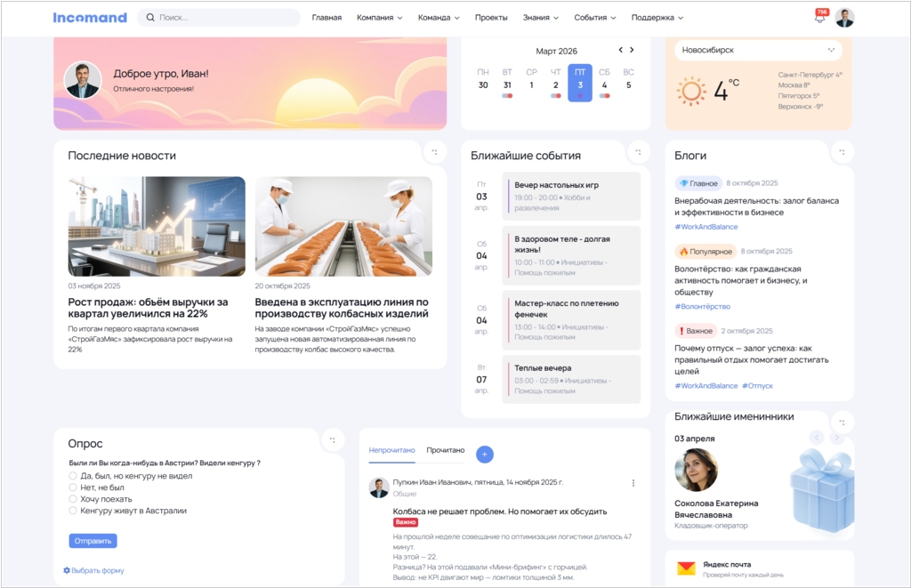Select radio option 'Да, был, но кенгуру не видел'
This screenshot has height=588, width=911.
[73, 476]
